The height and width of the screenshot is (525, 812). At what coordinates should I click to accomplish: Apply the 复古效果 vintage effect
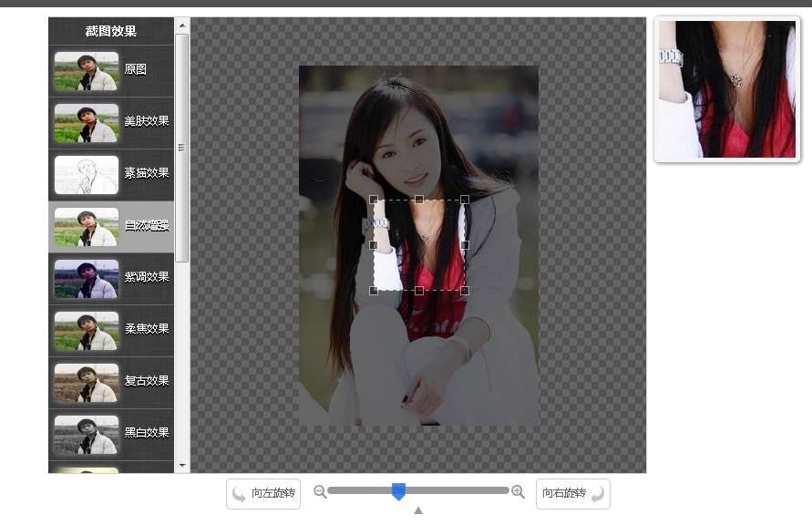click(109, 382)
